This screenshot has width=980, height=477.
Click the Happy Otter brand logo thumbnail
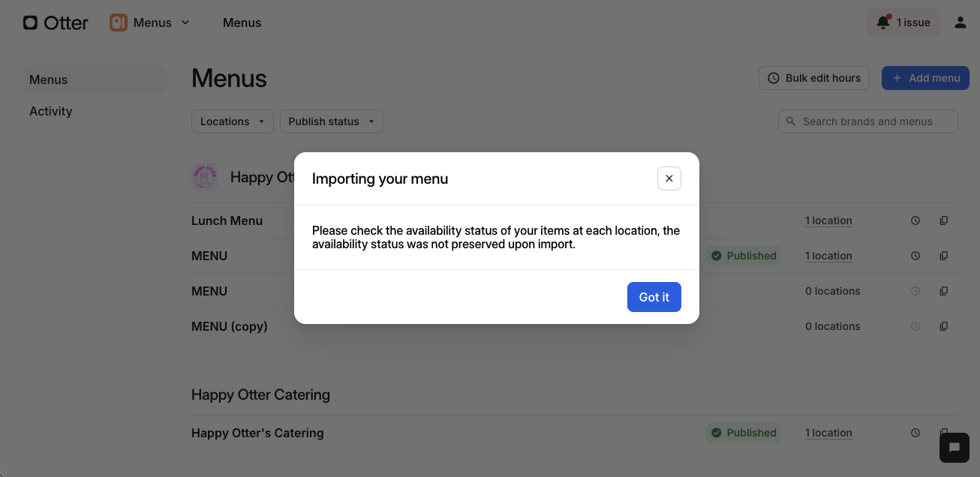(x=205, y=177)
